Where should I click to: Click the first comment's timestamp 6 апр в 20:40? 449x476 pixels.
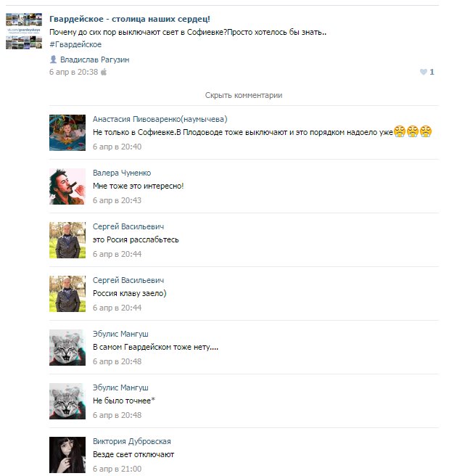click(117, 147)
